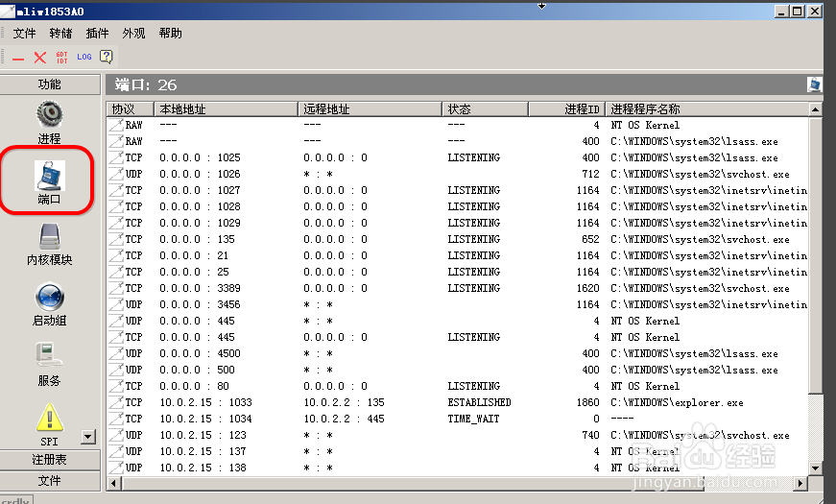Click the help question mark toolbar icon

[107, 57]
